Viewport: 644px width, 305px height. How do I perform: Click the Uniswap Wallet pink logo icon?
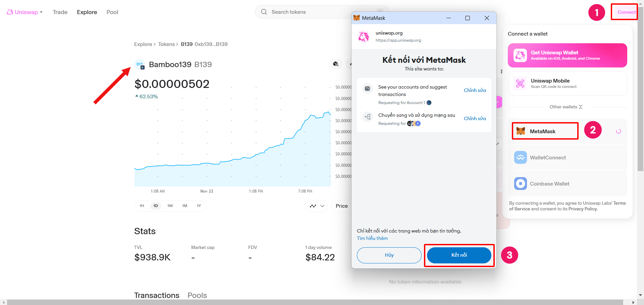(x=520, y=55)
